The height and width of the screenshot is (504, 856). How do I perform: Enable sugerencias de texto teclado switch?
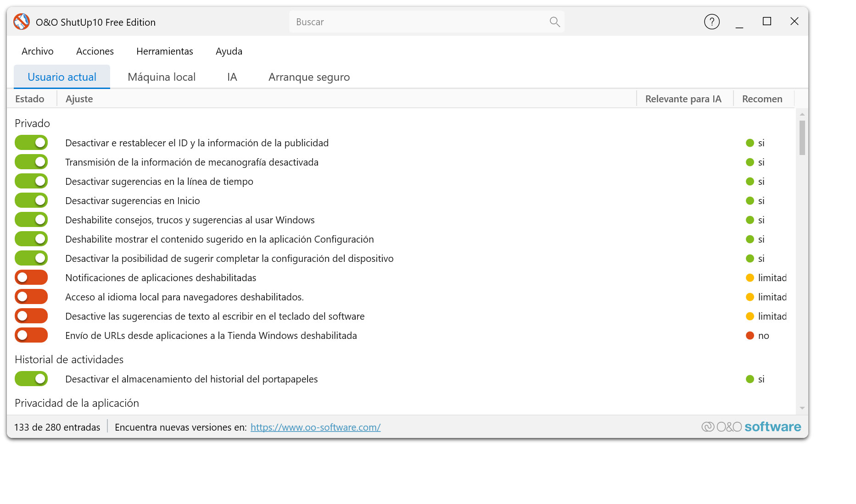coord(31,316)
